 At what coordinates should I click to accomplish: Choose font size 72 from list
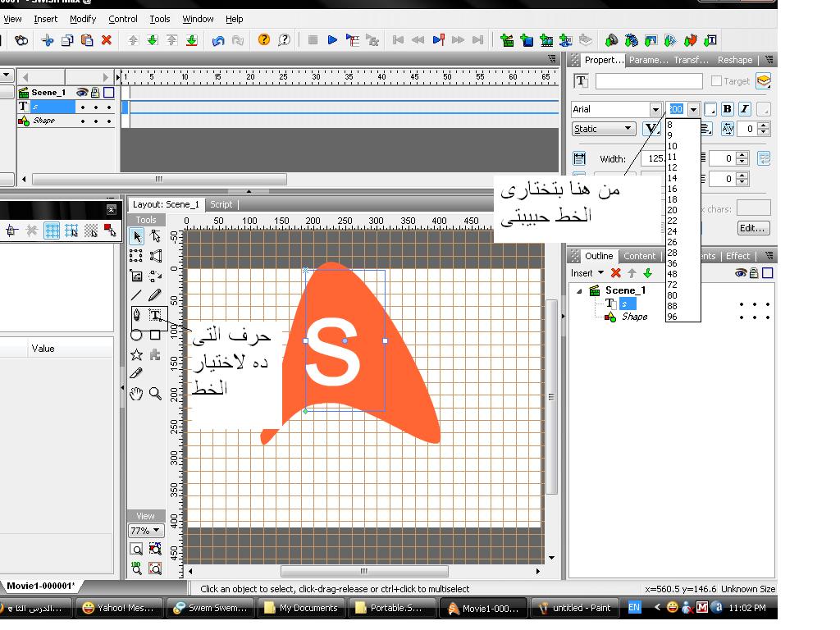coord(683,285)
